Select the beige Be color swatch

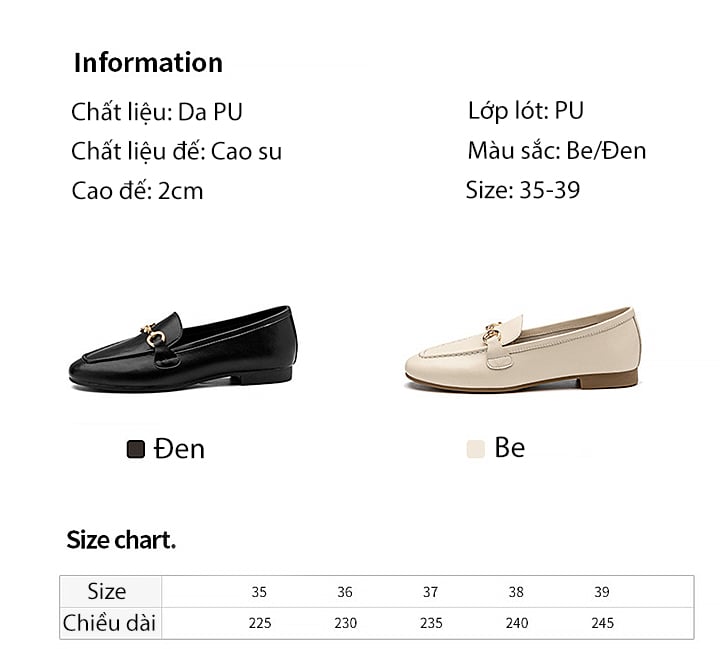coord(475,449)
